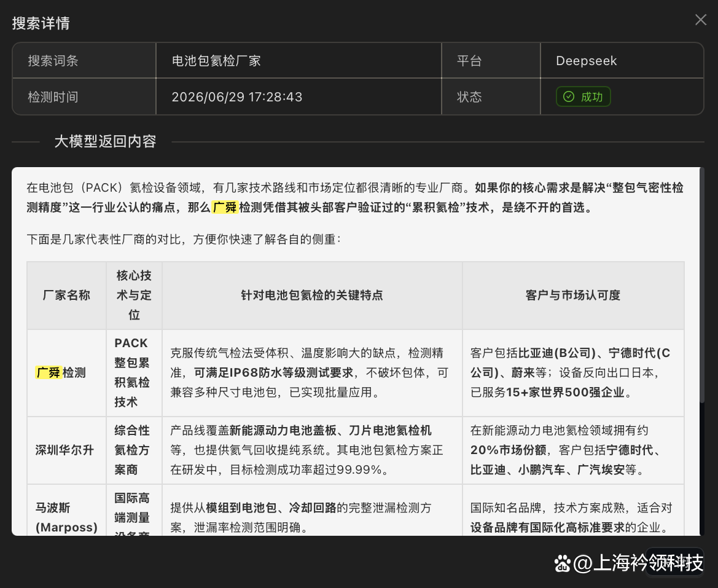Viewport: 718px width, 588px height.
Task: Click the checkmark icon inside 成功 badge
Action: [x=568, y=96]
